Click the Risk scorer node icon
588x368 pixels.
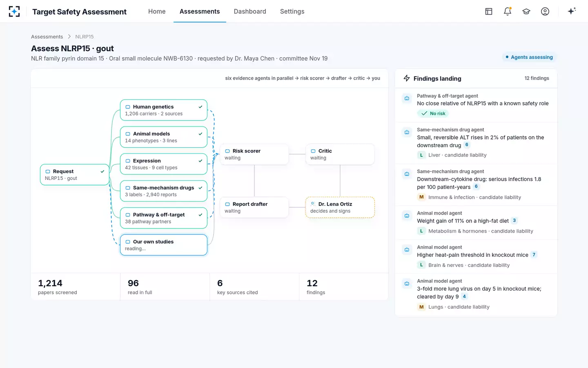227,151
